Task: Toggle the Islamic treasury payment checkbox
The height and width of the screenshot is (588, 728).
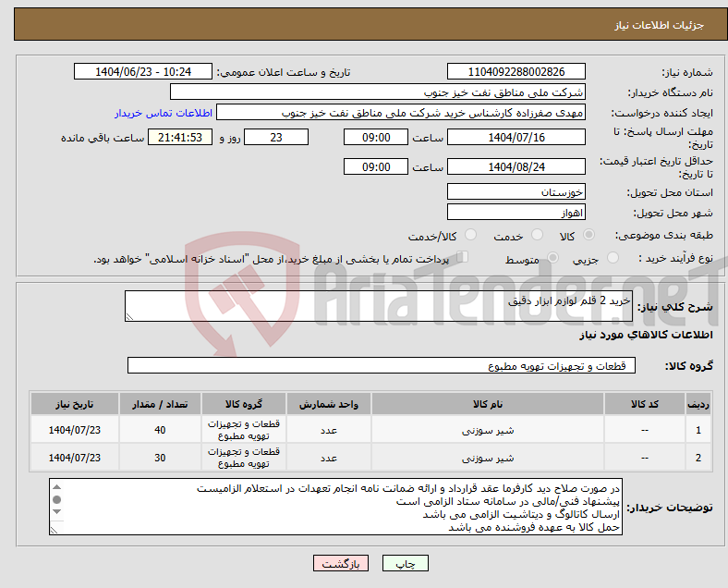Action: (463, 257)
